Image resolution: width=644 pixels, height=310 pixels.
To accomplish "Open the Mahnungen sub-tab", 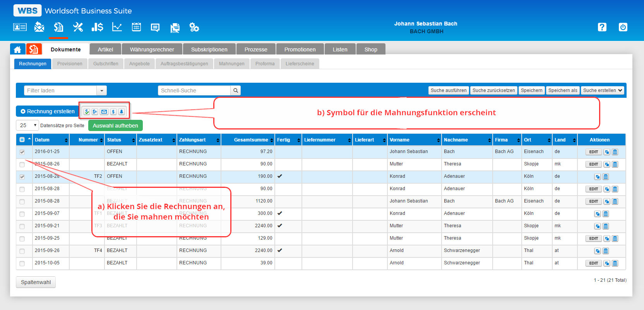I will tap(231, 64).
